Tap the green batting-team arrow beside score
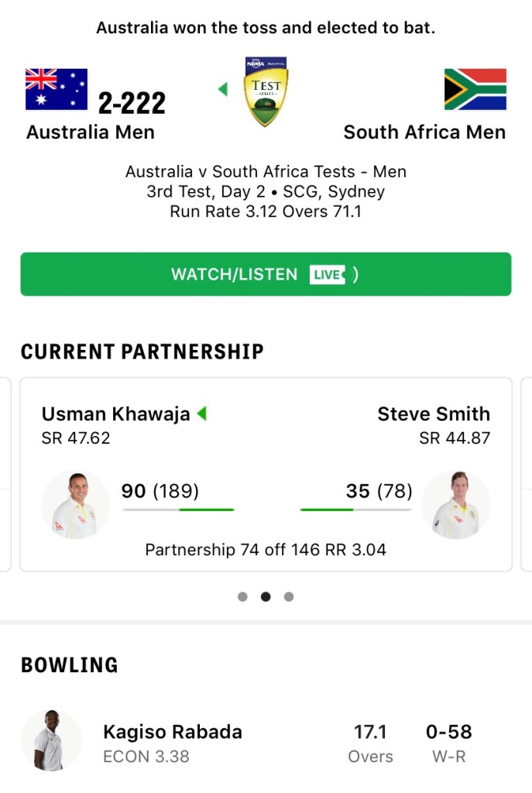532x793 pixels. (x=223, y=90)
